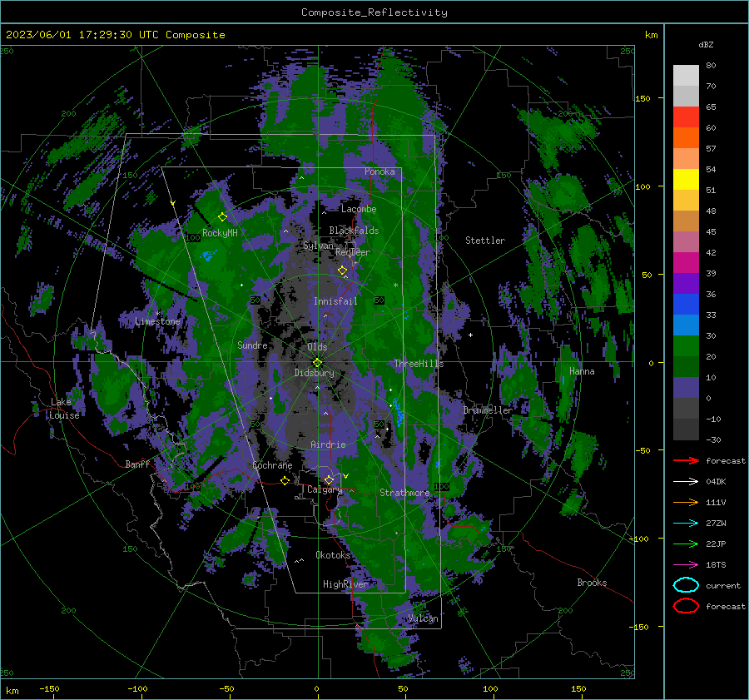The width and height of the screenshot is (749, 700).
Task: Click the 65 dBZ red color swatch
Action: pos(686,117)
